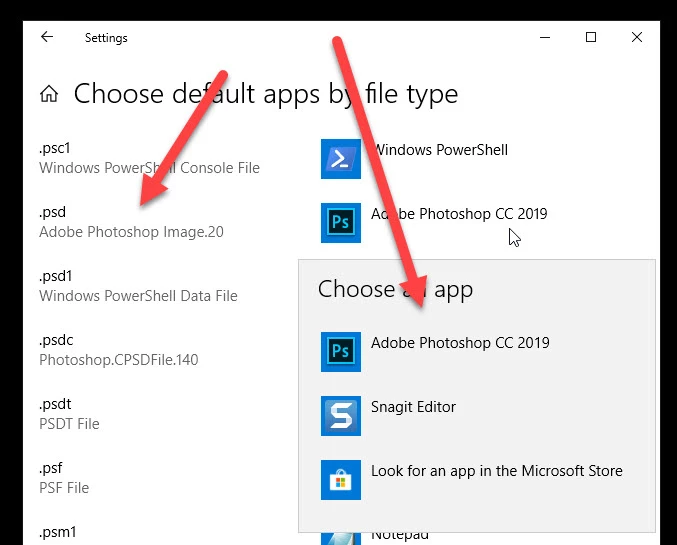Click the .psd file extension entry
This screenshot has width=677, height=545.
(x=53, y=212)
